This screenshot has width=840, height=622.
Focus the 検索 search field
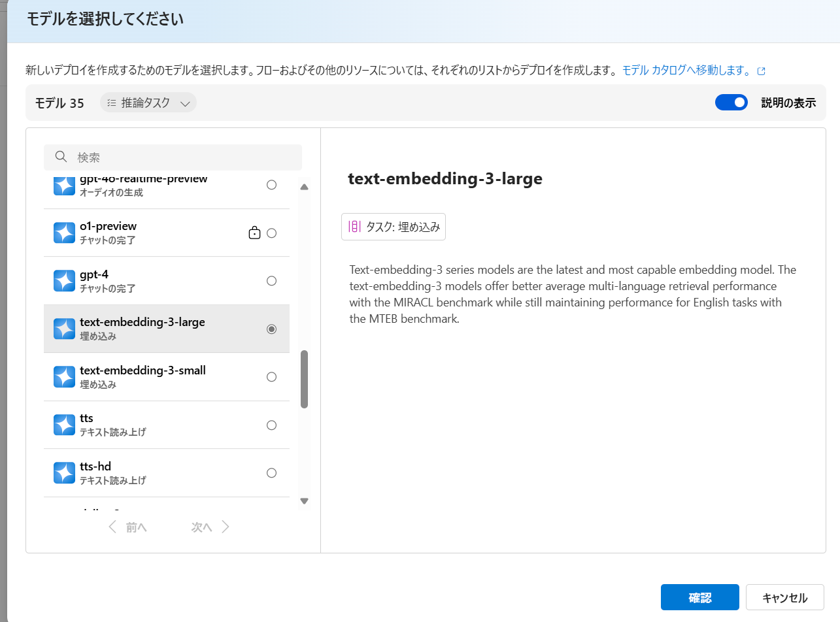pos(173,157)
